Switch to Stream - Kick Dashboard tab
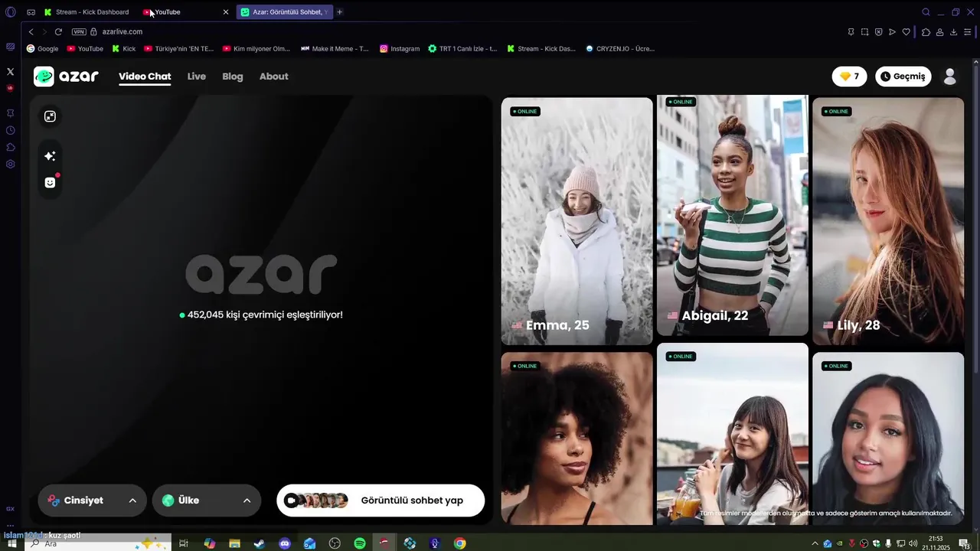This screenshot has height=551, width=980. (87, 12)
